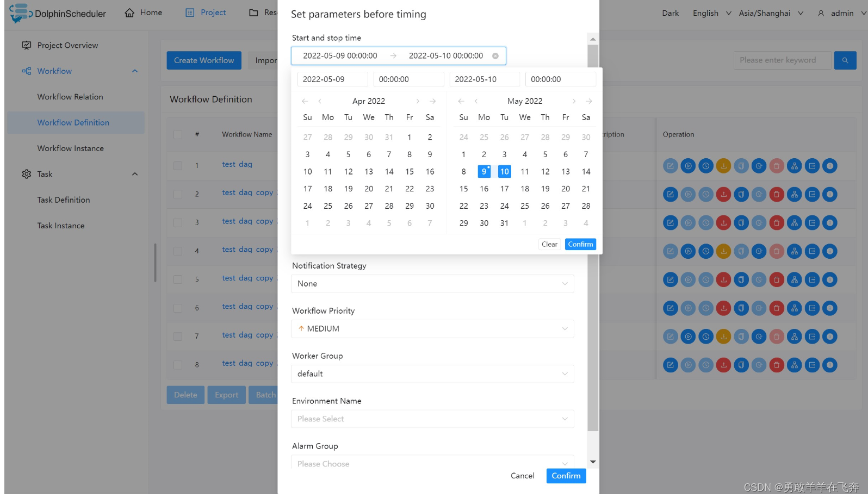Click the red delete icon in row 5
This screenshot has width=868, height=498.
click(x=777, y=279)
